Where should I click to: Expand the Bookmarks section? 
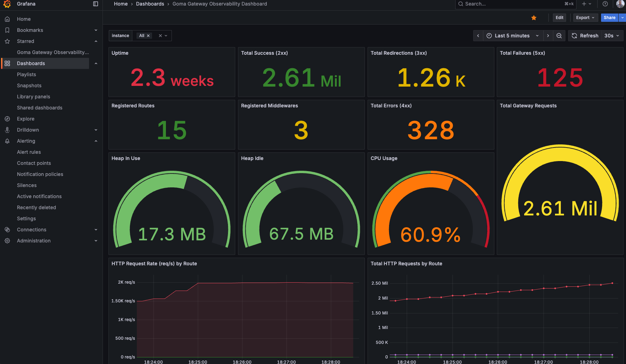click(x=96, y=30)
